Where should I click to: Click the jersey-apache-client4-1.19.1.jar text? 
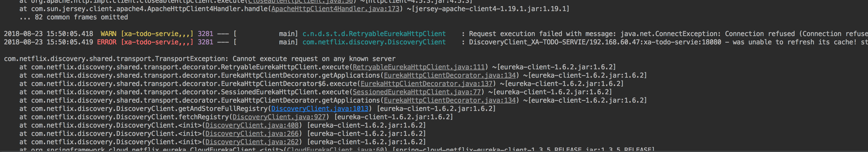pos(481,9)
